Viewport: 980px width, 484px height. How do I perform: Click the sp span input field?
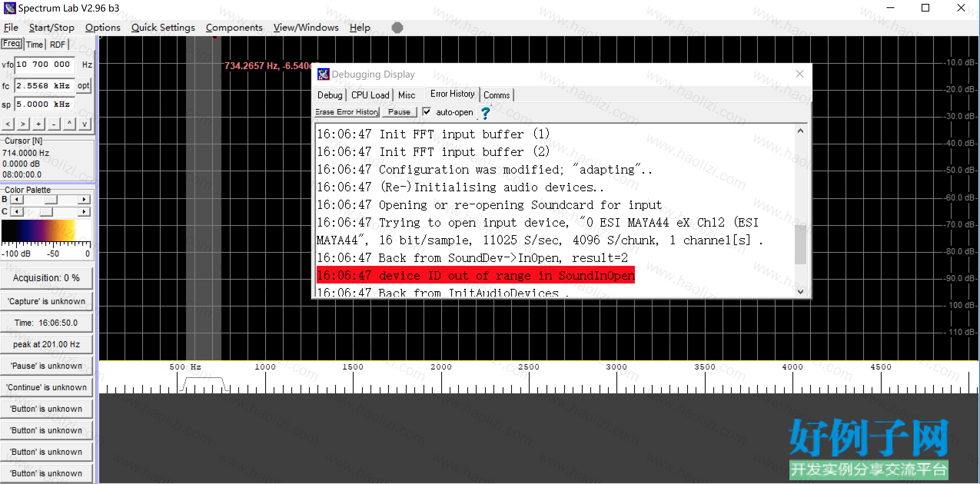45,104
